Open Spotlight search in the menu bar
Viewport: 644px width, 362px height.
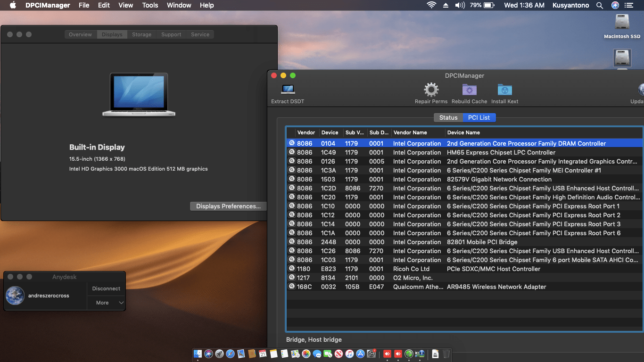[x=600, y=5]
